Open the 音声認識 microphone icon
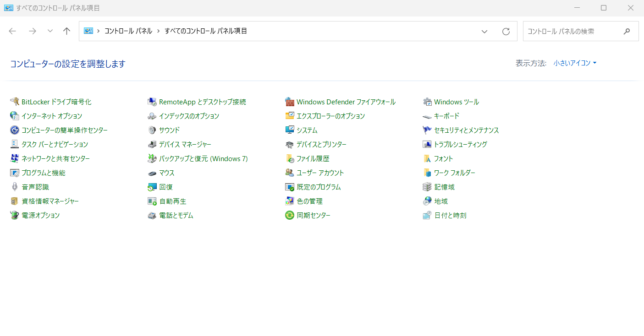This screenshot has height=336, width=644. click(x=14, y=187)
